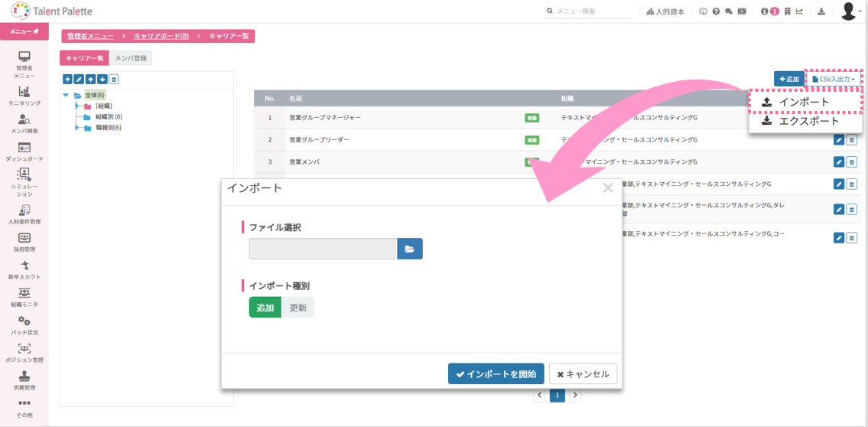Open 労務管理 in the sidebar
Viewport: 868px width, 427px height.
pyautogui.click(x=24, y=380)
